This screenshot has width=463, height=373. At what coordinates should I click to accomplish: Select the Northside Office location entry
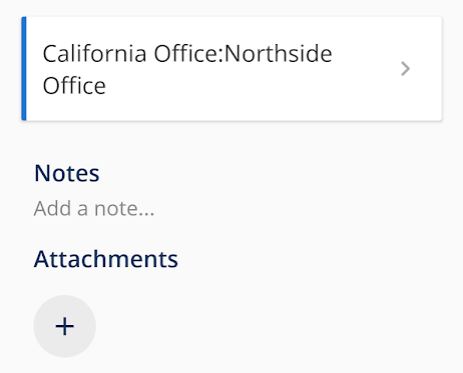click(232, 69)
